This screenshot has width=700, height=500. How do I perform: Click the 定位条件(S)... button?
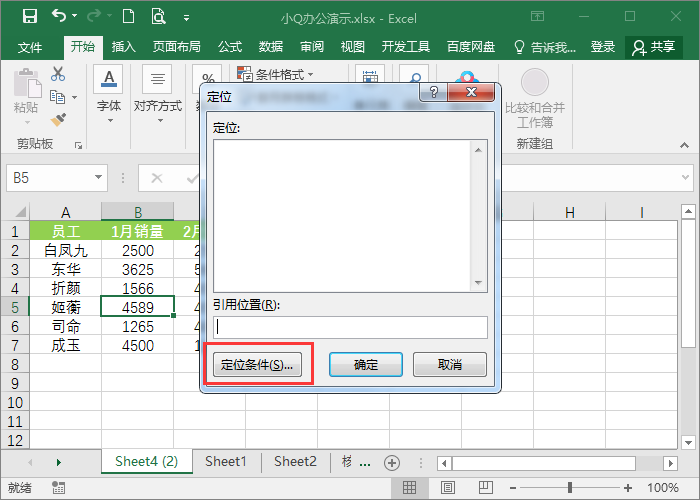257,365
